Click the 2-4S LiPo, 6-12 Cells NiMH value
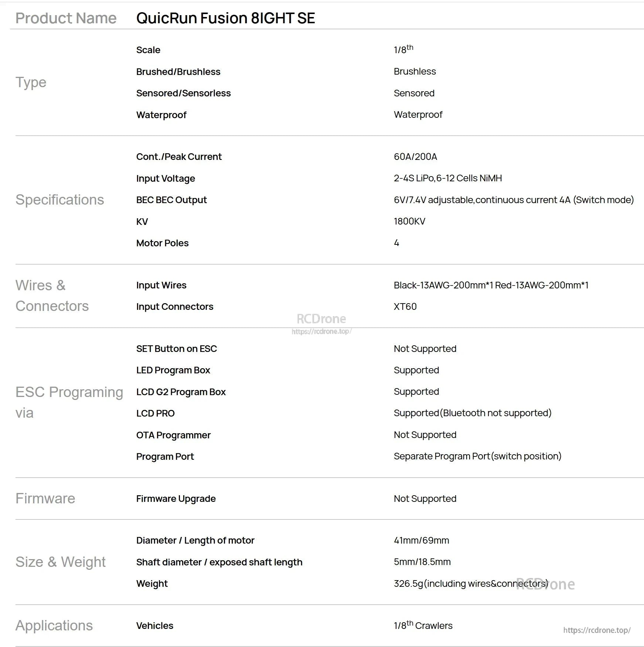644x647 pixels. [448, 178]
